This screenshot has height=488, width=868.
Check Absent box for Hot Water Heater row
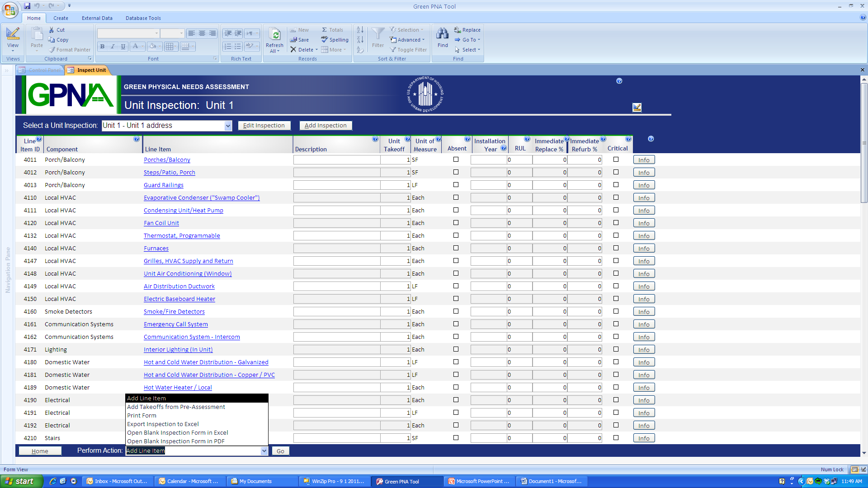(x=456, y=387)
